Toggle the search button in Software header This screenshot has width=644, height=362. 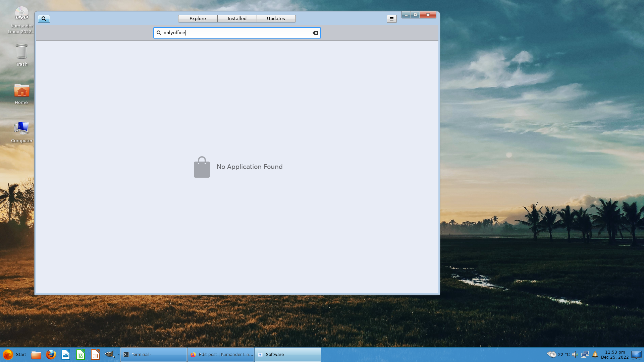pos(44,19)
